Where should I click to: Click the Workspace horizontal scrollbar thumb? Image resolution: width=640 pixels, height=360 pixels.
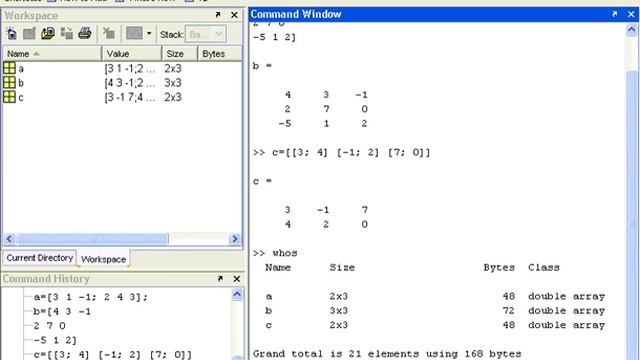tap(93, 239)
